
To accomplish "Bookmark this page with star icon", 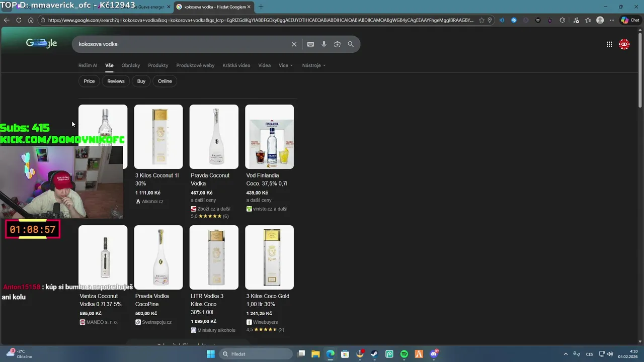I will click(481, 20).
